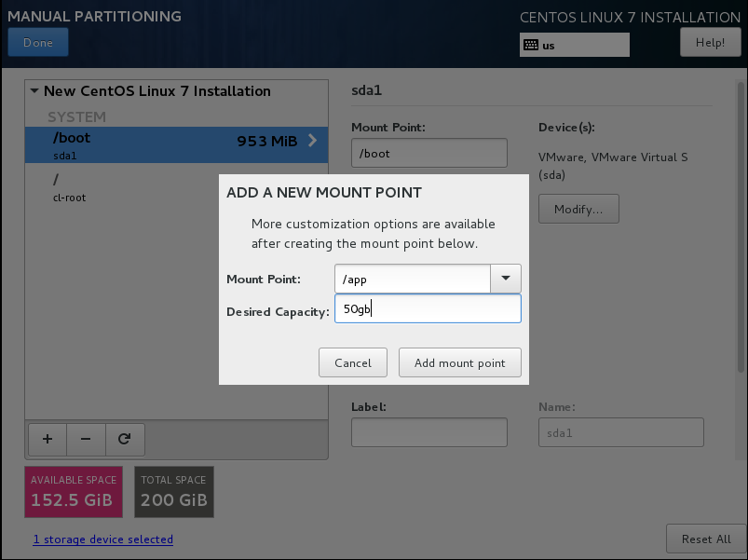Click the reload storage configuration icon
748x560 pixels.
tap(125, 439)
